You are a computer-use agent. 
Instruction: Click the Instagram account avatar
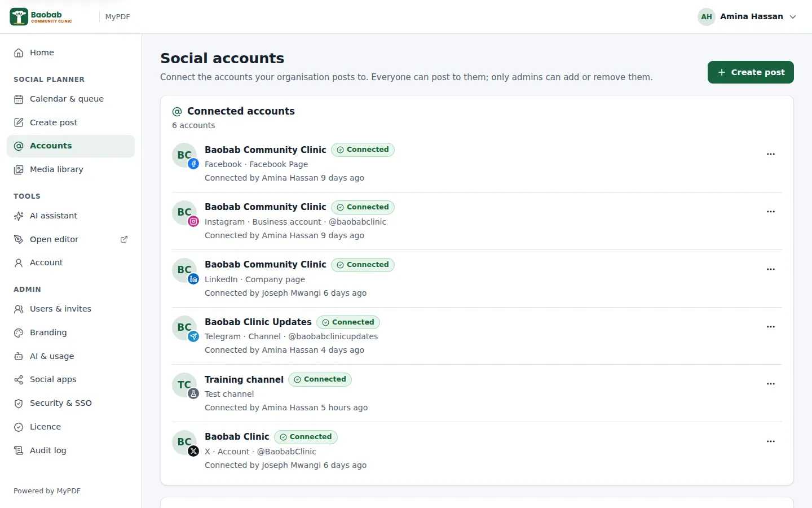coord(184,213)
